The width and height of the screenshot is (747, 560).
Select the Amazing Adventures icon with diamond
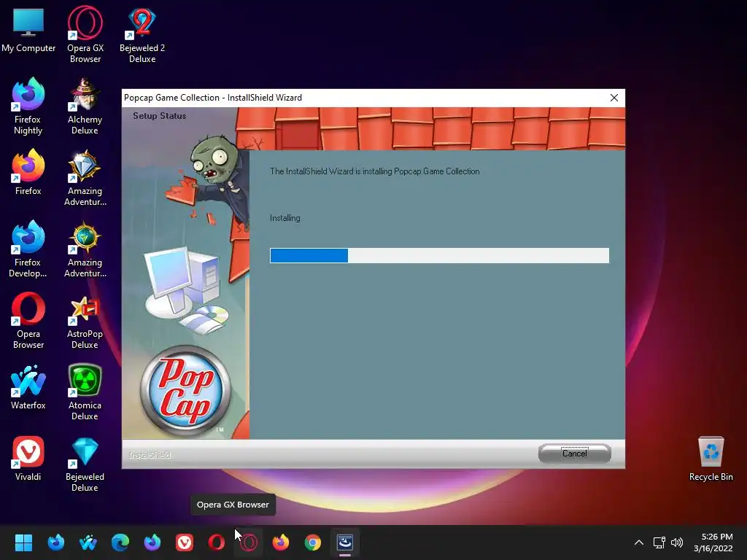coord(85,178)
